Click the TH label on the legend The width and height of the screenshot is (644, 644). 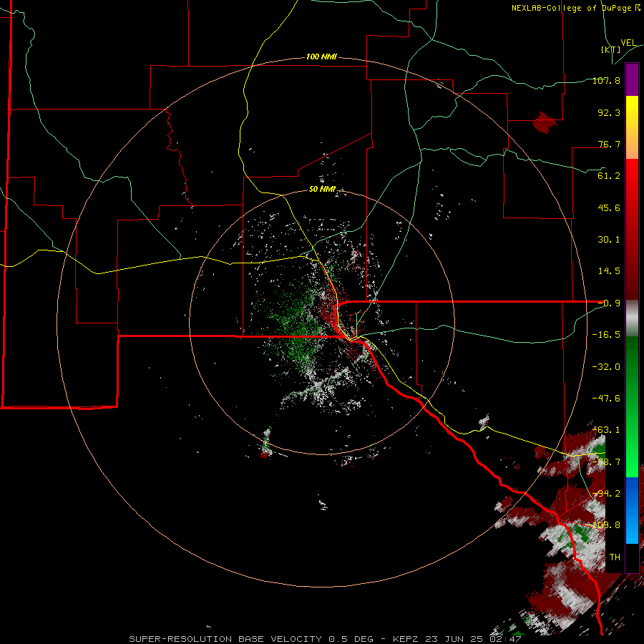pyautogui.click(x=615, y=557)
